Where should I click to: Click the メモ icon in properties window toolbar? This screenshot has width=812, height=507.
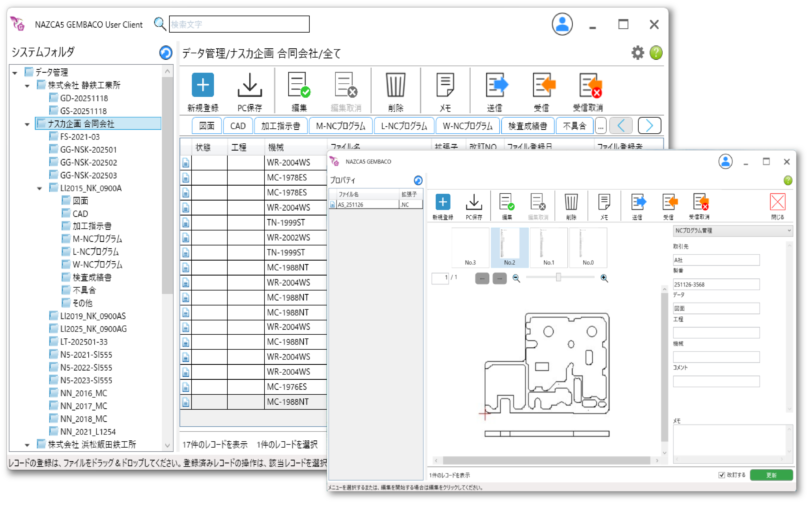pyautogui.click(x=604, y=202)
